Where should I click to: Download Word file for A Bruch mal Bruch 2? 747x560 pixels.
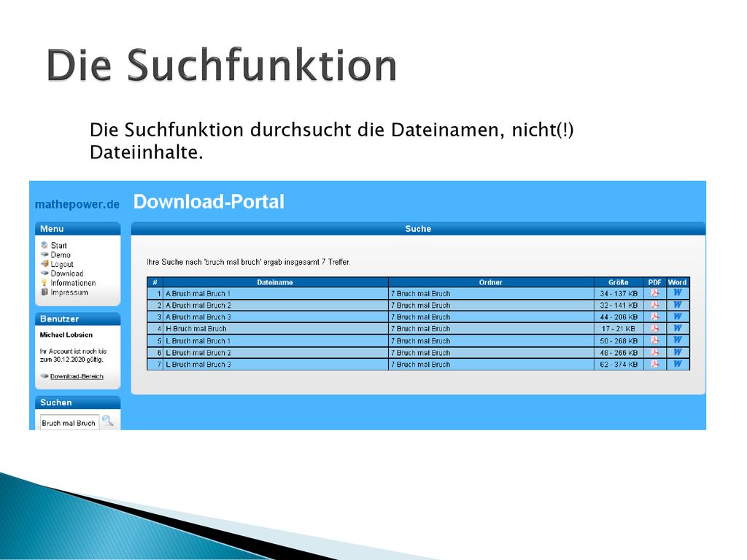point(678,305)
